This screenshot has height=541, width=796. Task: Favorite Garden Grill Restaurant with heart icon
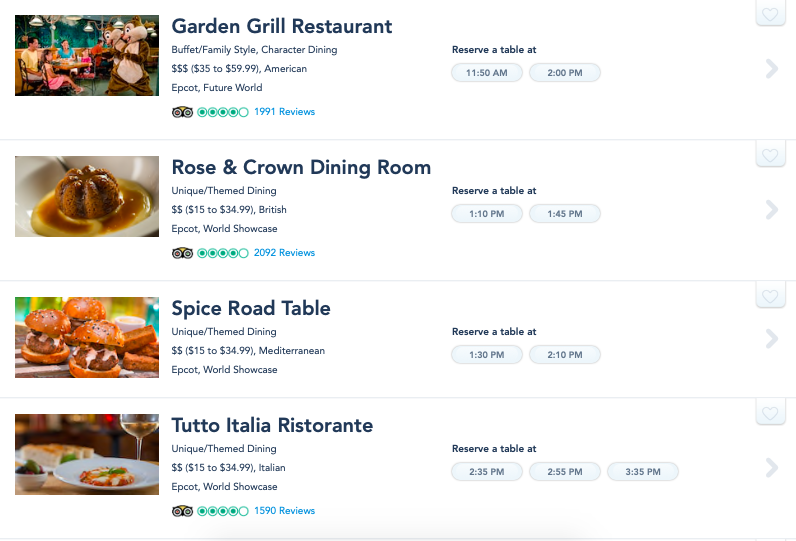coord(770,14)
